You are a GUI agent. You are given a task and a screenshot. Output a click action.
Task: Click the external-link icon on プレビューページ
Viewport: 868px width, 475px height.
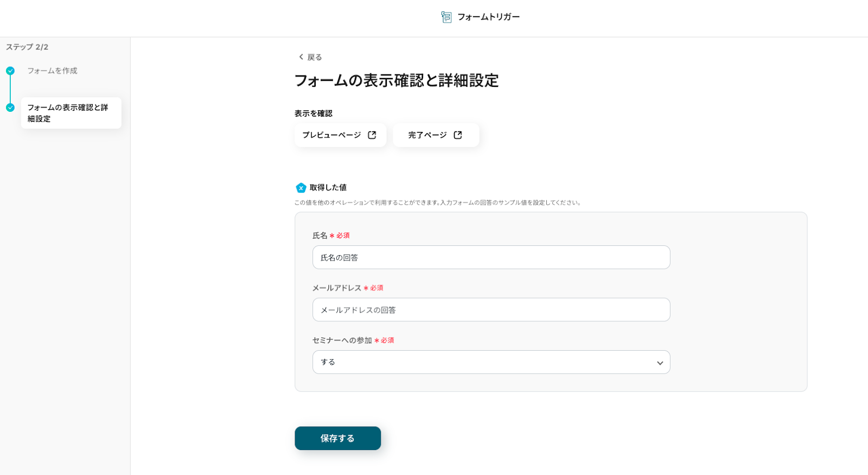[372, 135]
